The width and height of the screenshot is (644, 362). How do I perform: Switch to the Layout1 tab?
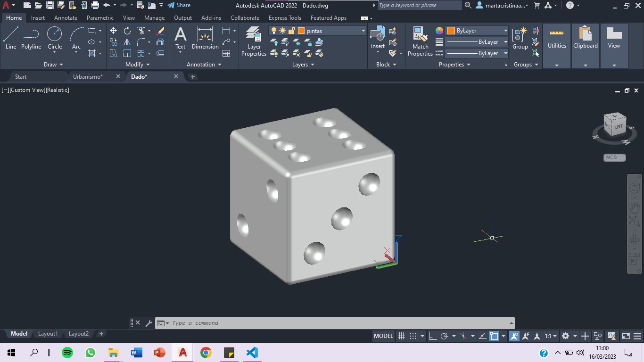tap(48, 334)
